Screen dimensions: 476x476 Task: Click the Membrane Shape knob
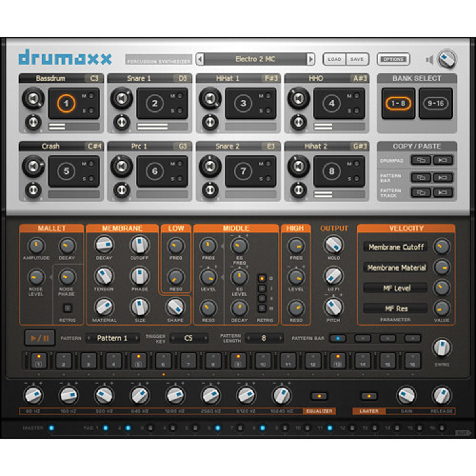(x=175, y=307)
